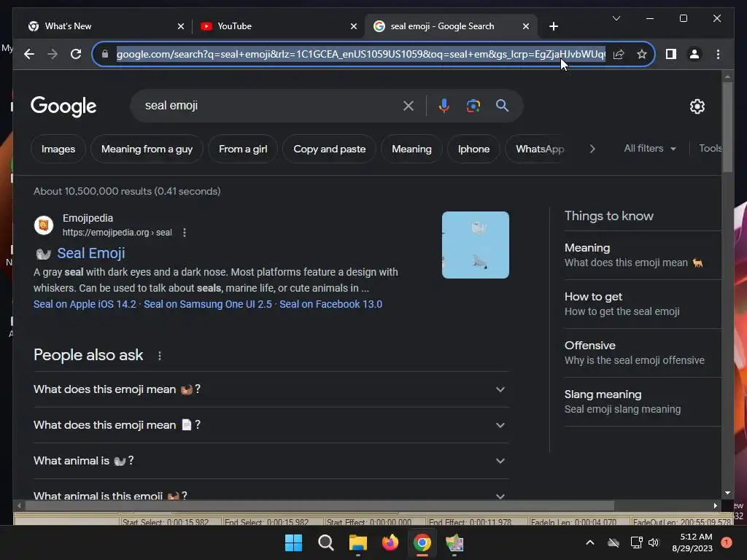Click the Chrome taskbar icon
Viewport: 747px width, 560px height.
point(422,542)
